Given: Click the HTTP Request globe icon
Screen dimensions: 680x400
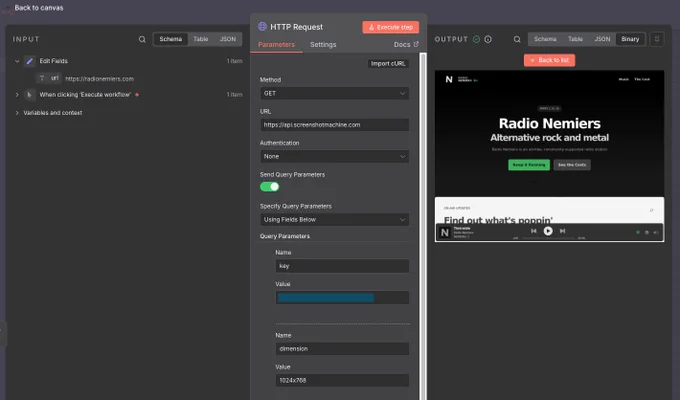Looking at the screenshot, I should (262, 26).
